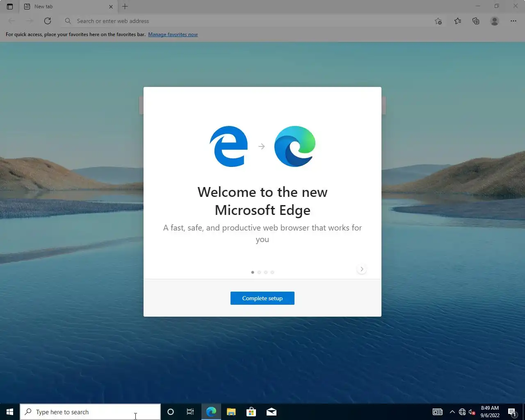This screenshot has height=420, width=525.
Task: Go forward with the forward arrow
Action: [x=30, y=21]
